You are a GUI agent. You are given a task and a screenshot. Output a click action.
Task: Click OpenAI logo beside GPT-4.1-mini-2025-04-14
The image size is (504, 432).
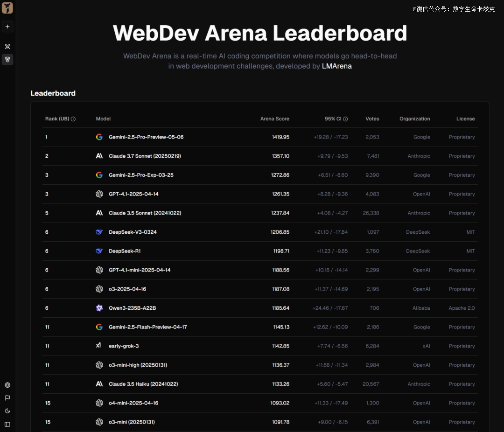99,270
